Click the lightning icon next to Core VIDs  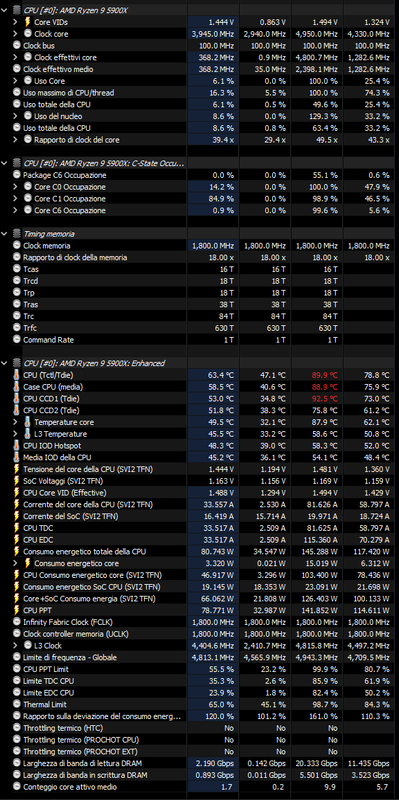28,22
